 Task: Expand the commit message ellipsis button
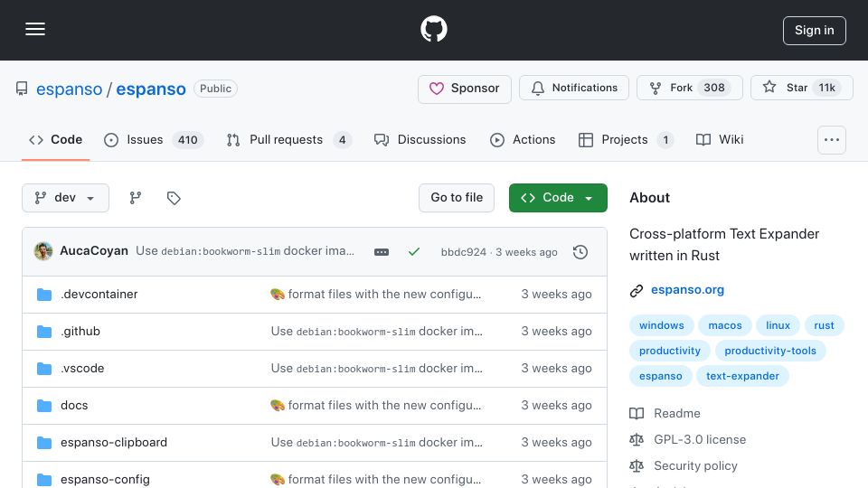382,252
